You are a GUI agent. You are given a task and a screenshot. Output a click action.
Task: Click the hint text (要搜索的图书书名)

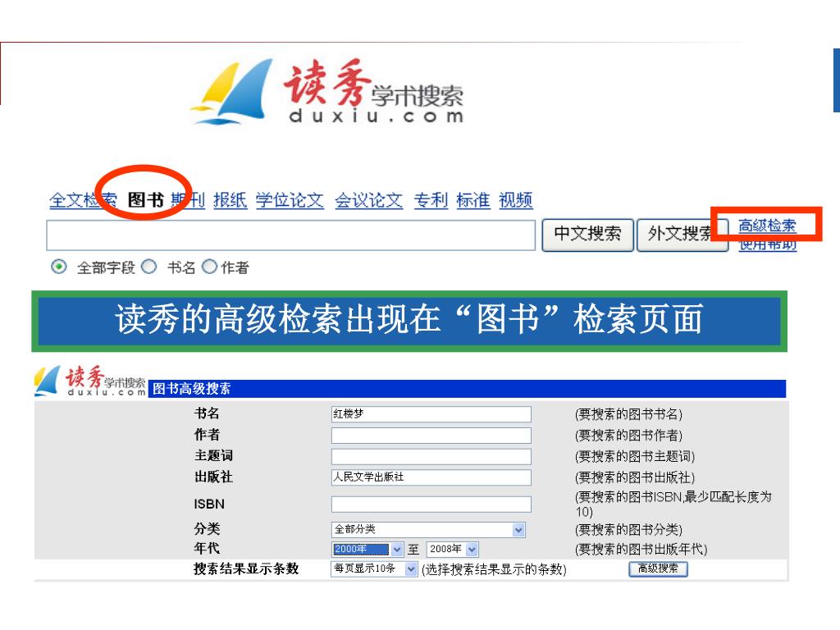(x=628, y=414)
